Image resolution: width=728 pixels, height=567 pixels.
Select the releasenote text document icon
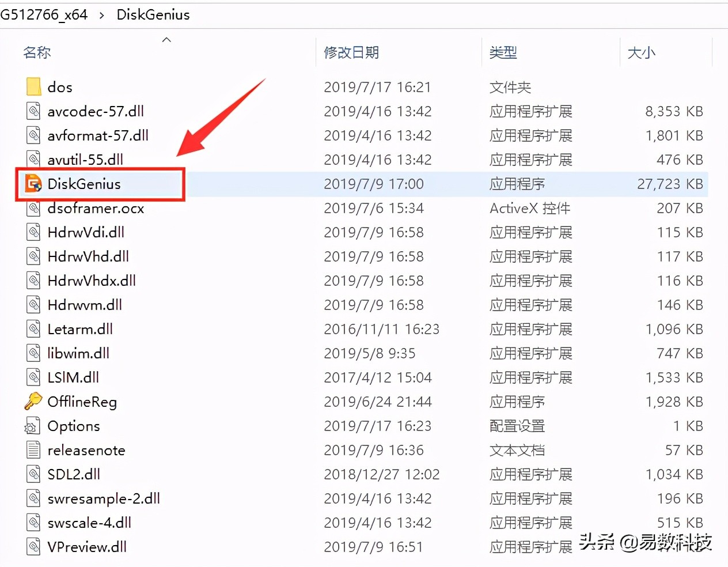point(32,450)
